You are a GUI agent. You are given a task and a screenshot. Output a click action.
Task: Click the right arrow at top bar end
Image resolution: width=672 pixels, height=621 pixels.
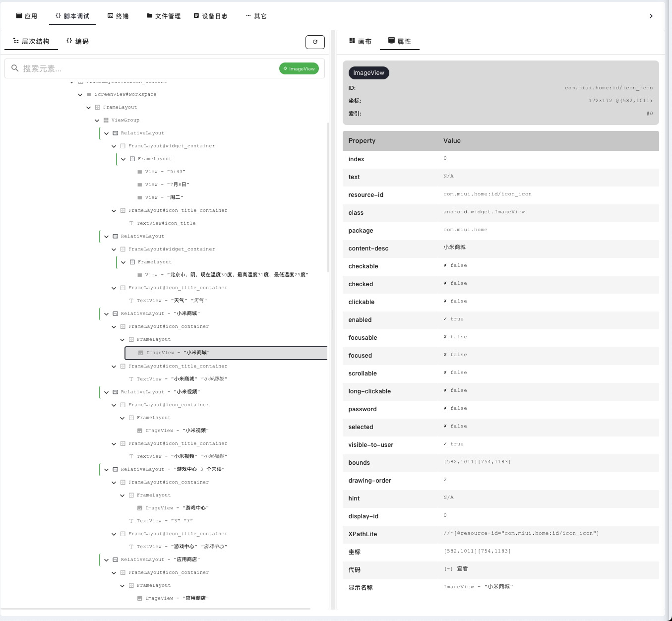click(651, 16)
